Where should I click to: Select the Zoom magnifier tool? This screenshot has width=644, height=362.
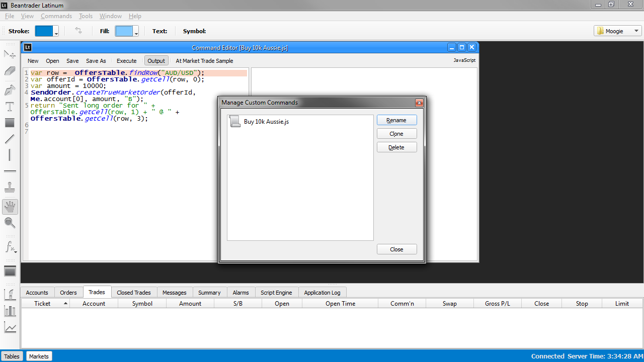click(10, 223)
